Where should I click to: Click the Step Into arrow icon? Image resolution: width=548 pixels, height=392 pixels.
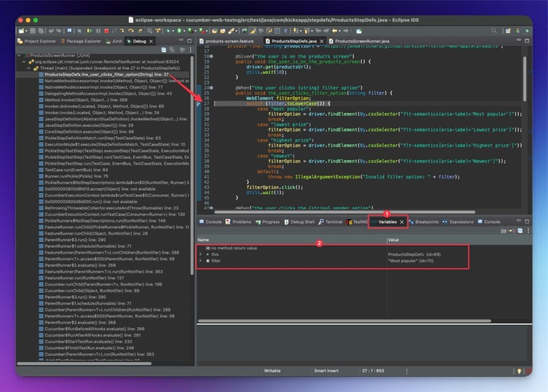[122, 30]
